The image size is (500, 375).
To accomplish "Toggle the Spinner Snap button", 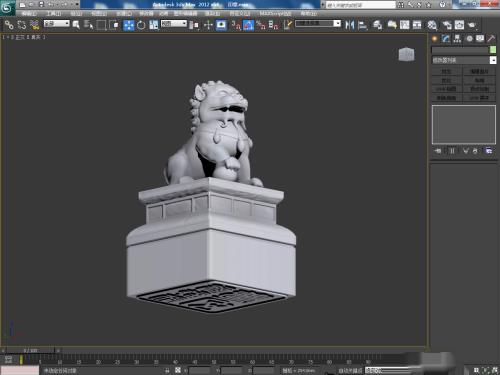I will point(273,25).
